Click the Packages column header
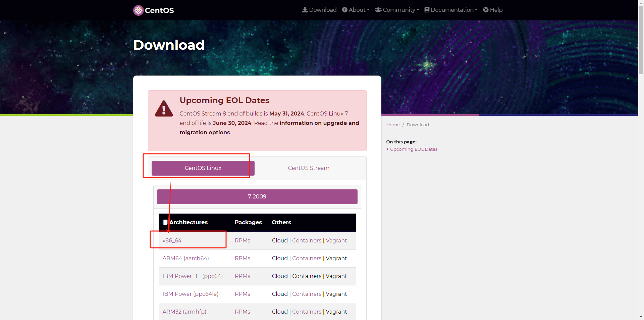Viewport: 644px width, 320px height. coord(248,223)
